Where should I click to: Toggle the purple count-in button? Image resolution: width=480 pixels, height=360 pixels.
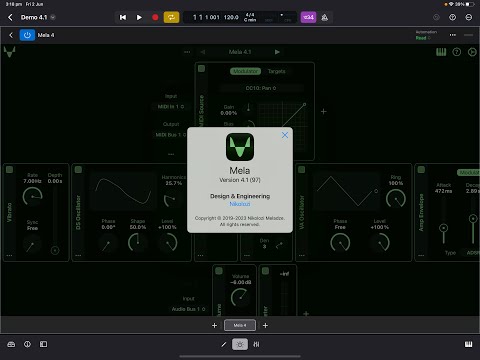click(308, 17)
